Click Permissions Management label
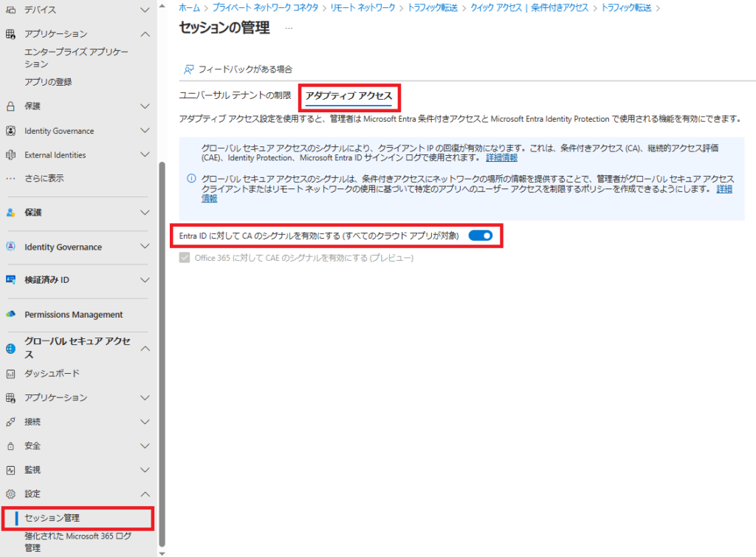Screen dimensions: 756x557 74,315
